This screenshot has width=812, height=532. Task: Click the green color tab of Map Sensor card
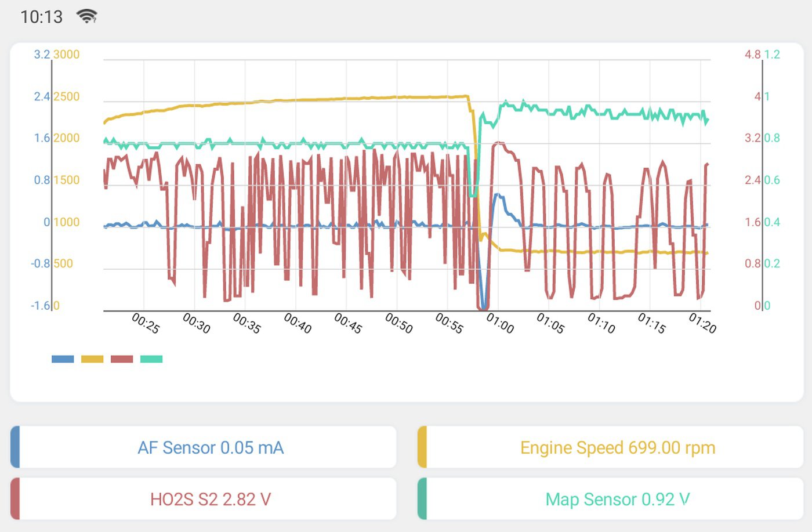tap(422, 499)
